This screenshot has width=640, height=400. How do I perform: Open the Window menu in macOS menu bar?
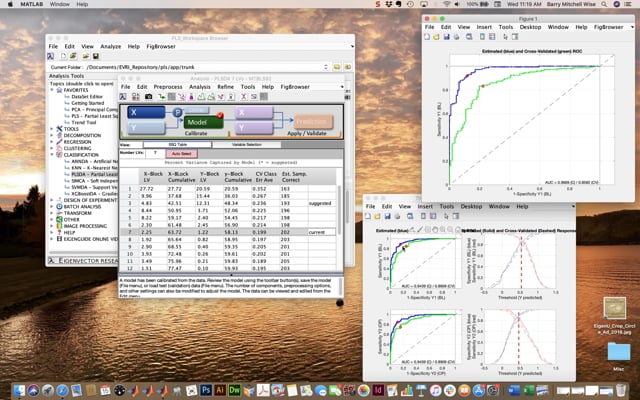click(x=60, y=4)
